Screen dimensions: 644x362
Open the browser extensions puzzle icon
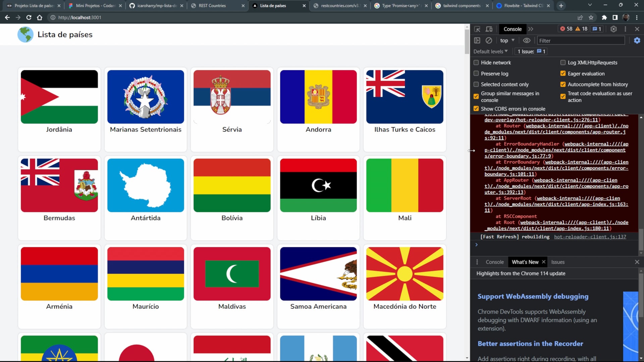pyautogui.click(x=604, y=17)
